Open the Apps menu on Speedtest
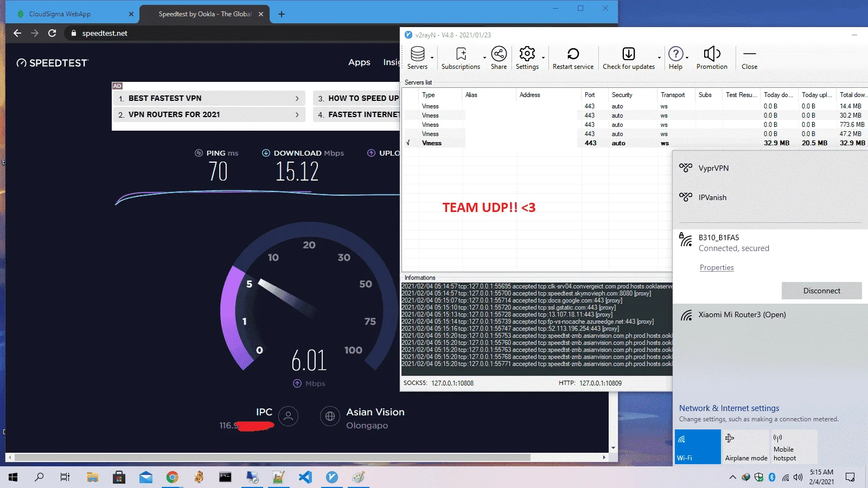This screenshot has height=488, width=868. pyautogui.click(x=359, y=62)
